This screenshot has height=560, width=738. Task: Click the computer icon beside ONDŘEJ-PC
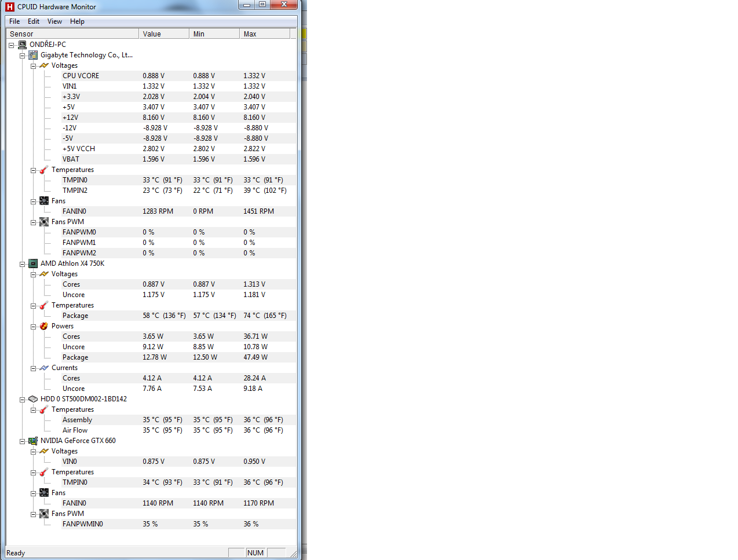click(x=22, y=45)
